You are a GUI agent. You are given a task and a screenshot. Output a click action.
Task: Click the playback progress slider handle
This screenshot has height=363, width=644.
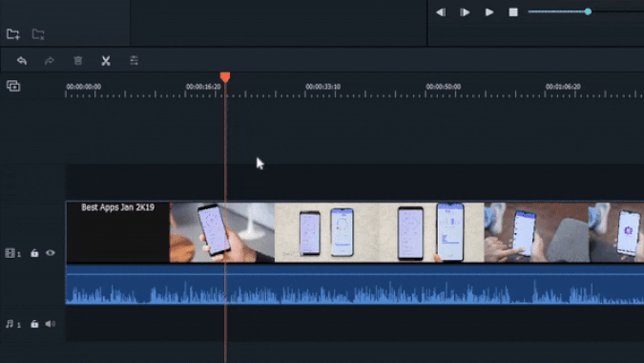[x=588, y=11]
